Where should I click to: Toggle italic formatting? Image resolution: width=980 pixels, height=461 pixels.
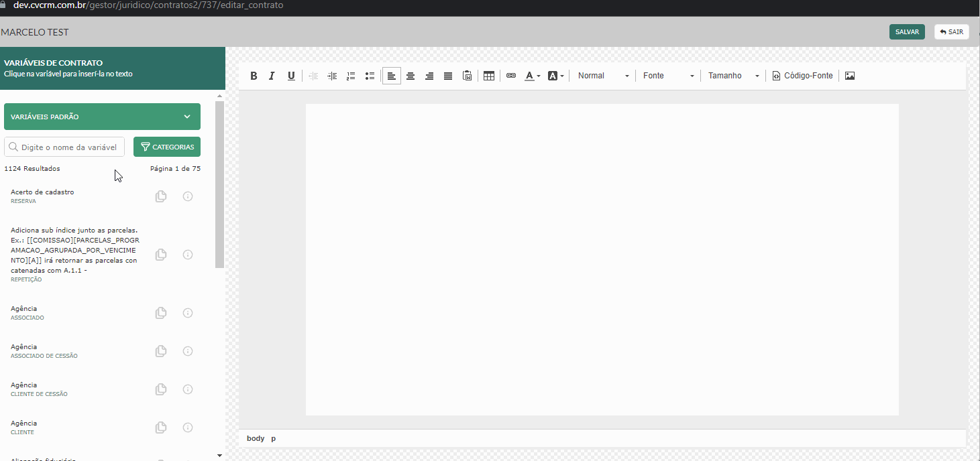point(272,76)
